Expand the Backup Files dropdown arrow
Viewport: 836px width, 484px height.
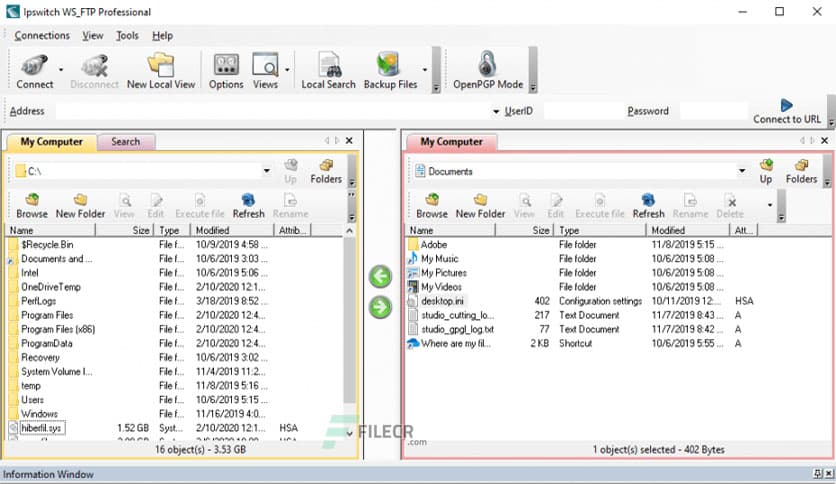pos(425,70)
